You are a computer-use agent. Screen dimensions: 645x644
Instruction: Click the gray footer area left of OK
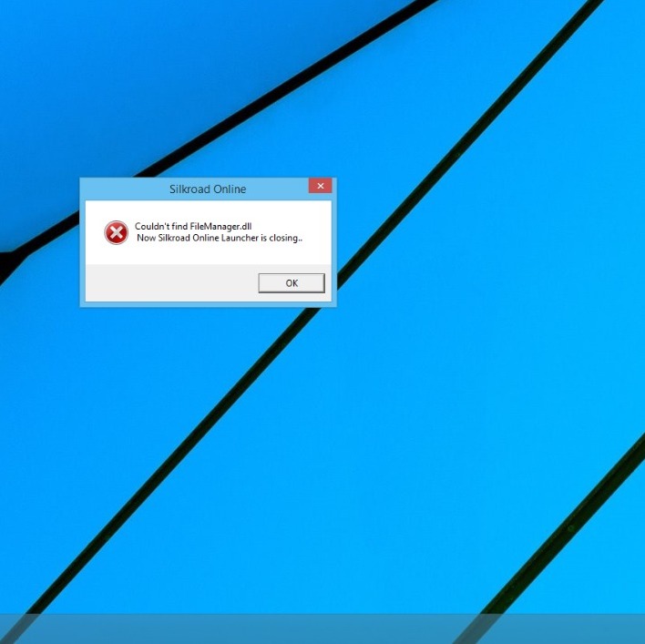(x=164, y=283)
